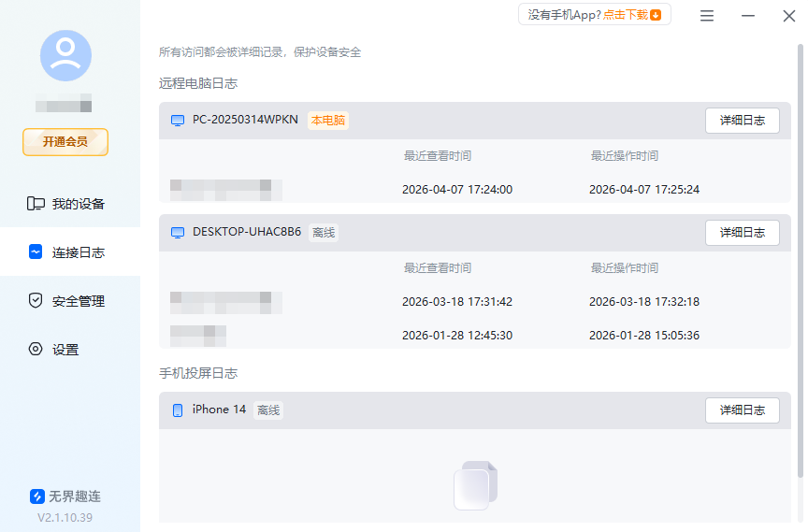
Task: Minimize the application window
Action: (748, 16)
